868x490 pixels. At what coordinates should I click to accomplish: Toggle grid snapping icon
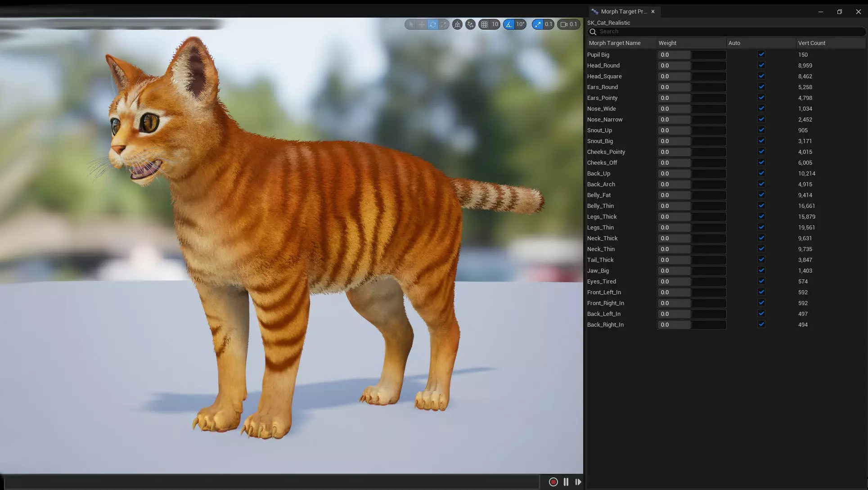[484, 24]
